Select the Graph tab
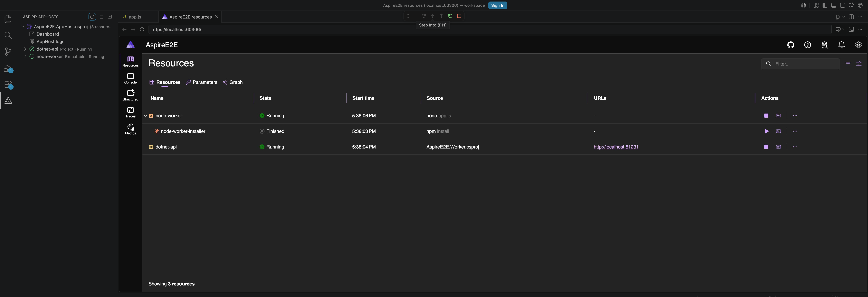 pos(232,82)
